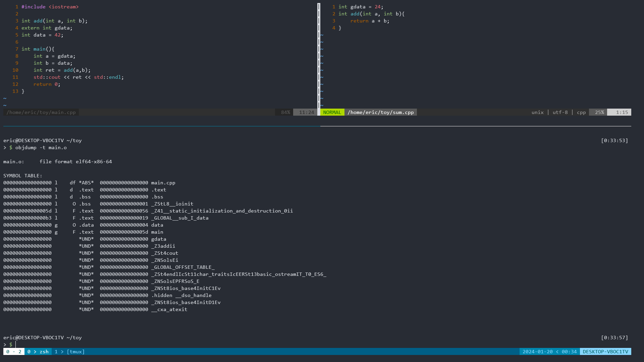Click the main.cpp symbol table entry
The image size is (644, 362).
point(163,183)
